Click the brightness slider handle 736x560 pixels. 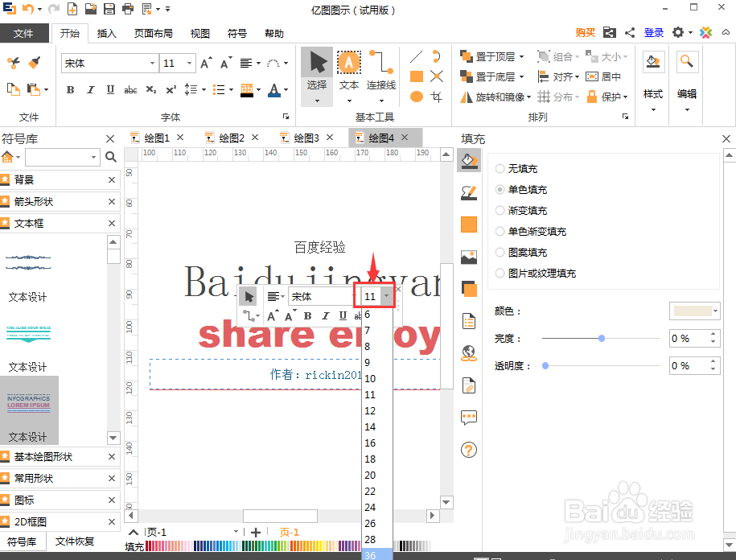point(602,338)
